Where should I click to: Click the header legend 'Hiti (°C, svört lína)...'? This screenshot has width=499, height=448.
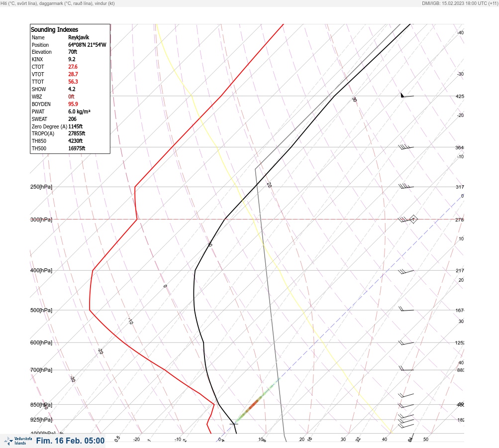pos(58,3)
